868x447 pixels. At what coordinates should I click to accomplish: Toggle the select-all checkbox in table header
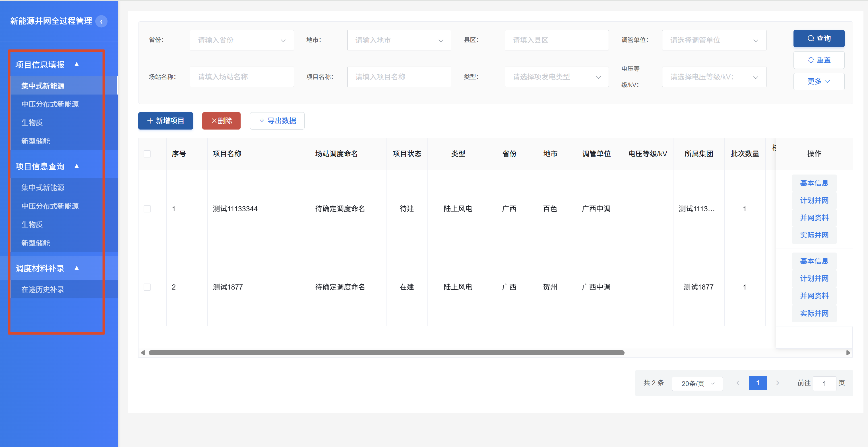coord(147,154)
